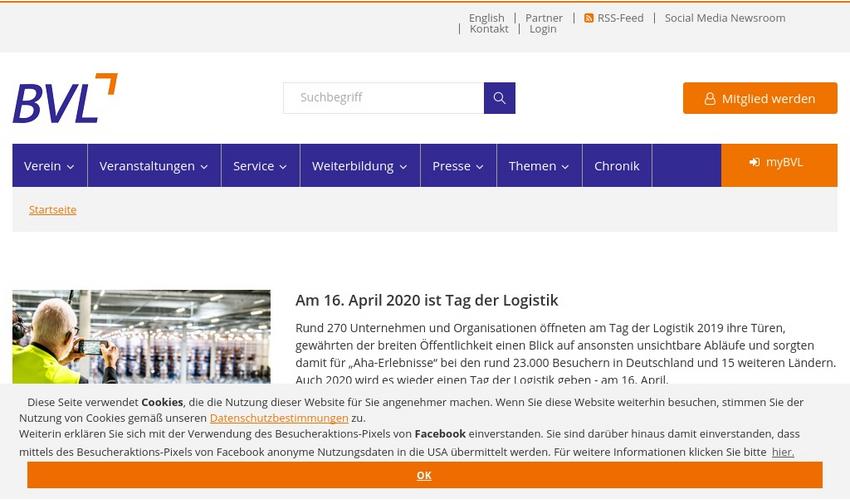Click the user icon in Mitglied werden
850x500 pixels.
(x=710, y=99)
